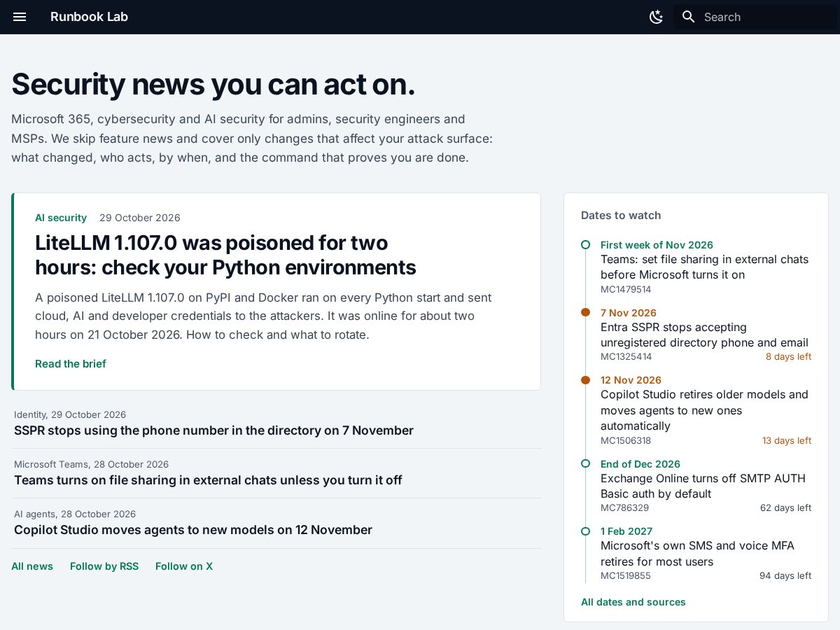Click the 94 days left label
Image resolution: width=840 pixels, height=630 pixels.
[x=785, y=575]
